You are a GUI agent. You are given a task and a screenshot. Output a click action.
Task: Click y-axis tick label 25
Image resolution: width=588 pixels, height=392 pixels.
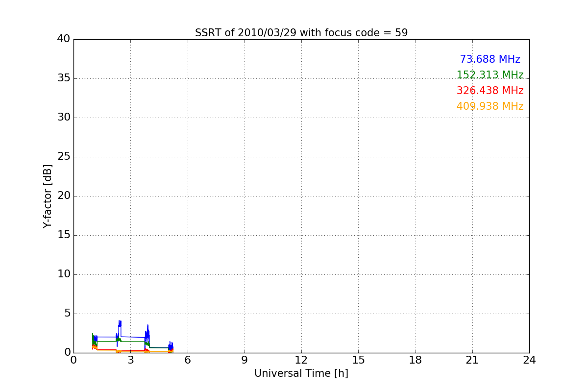click(x=64, y=157)
